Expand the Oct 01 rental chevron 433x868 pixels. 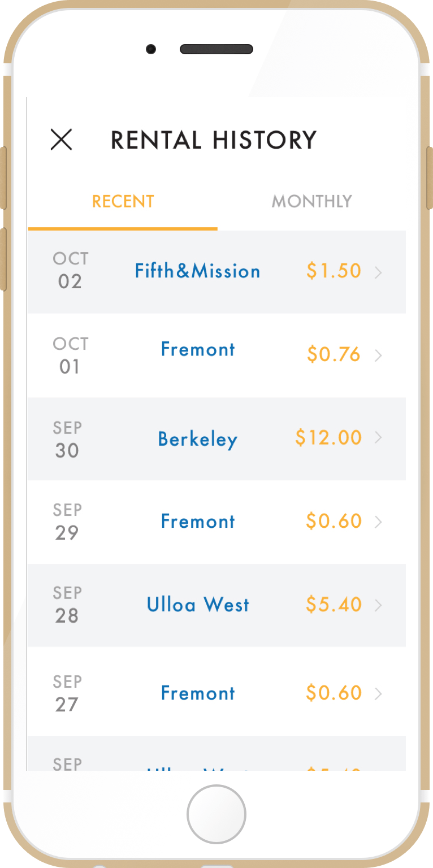pos(379,355)
